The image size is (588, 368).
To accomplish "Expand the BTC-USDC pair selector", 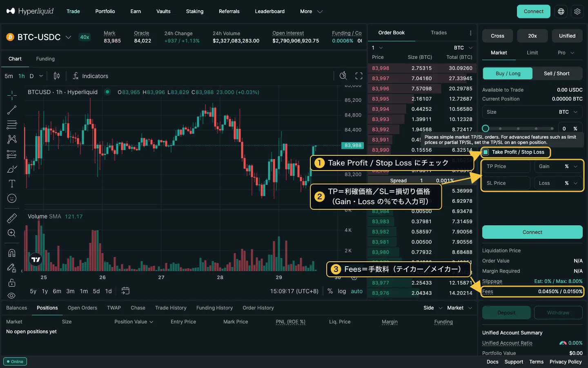I will (39, 37).
